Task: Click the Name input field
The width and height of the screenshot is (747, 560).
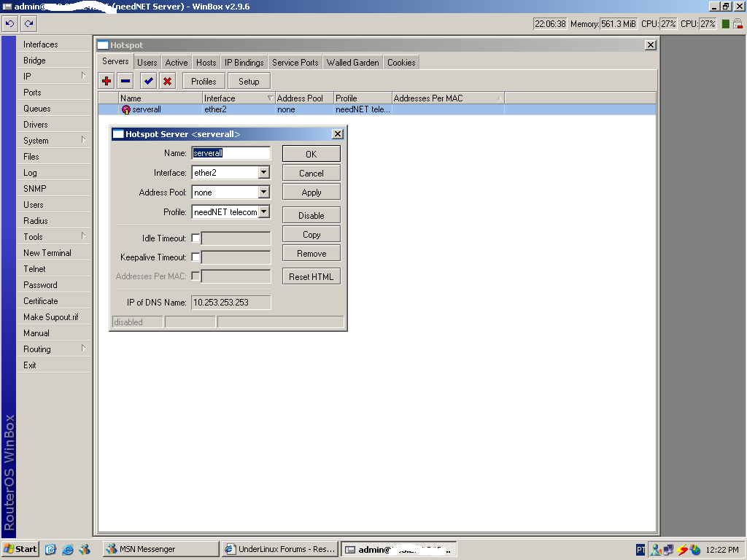Action: [231, 153]
